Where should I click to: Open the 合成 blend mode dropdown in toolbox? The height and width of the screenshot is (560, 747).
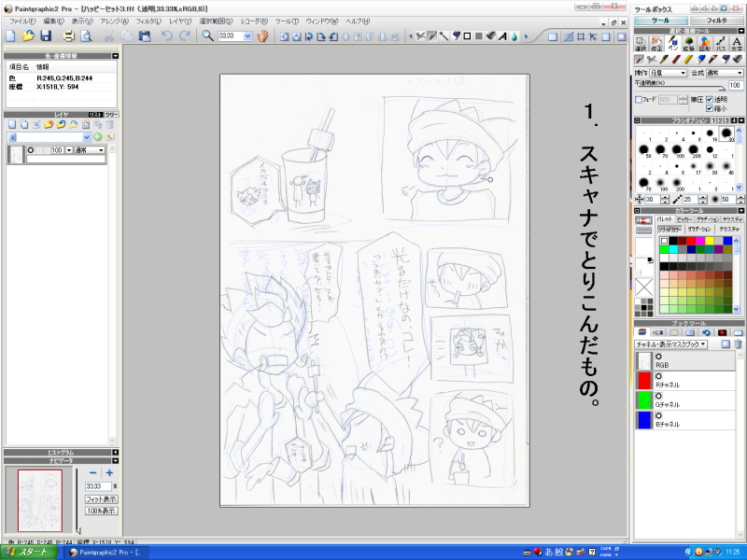[x=725, y=73]
